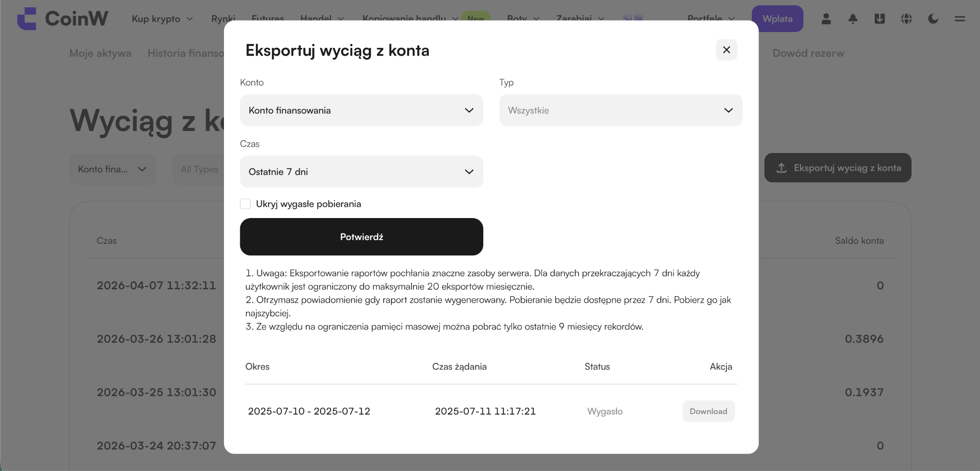Open the Typ 'Wszystkie' dropdown
Screen dimensions: 980x471
(x=621, y=110)
